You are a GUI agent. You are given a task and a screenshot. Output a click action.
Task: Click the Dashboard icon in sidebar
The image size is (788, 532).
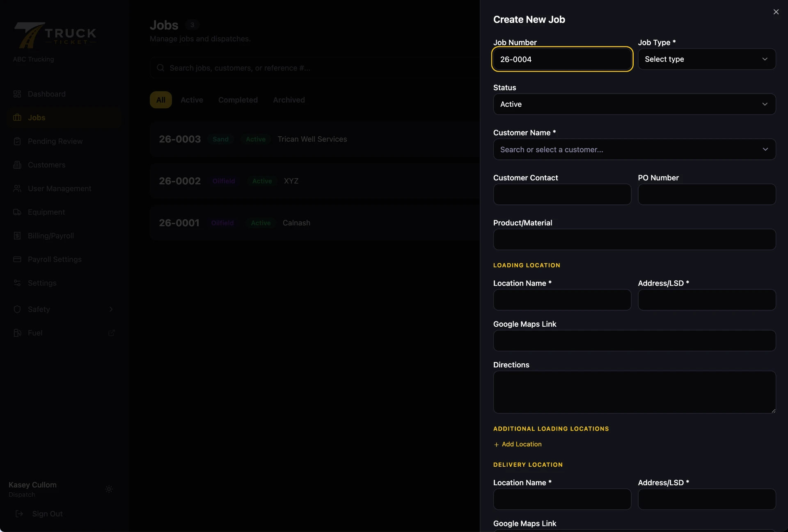click(x=17, y=94)
